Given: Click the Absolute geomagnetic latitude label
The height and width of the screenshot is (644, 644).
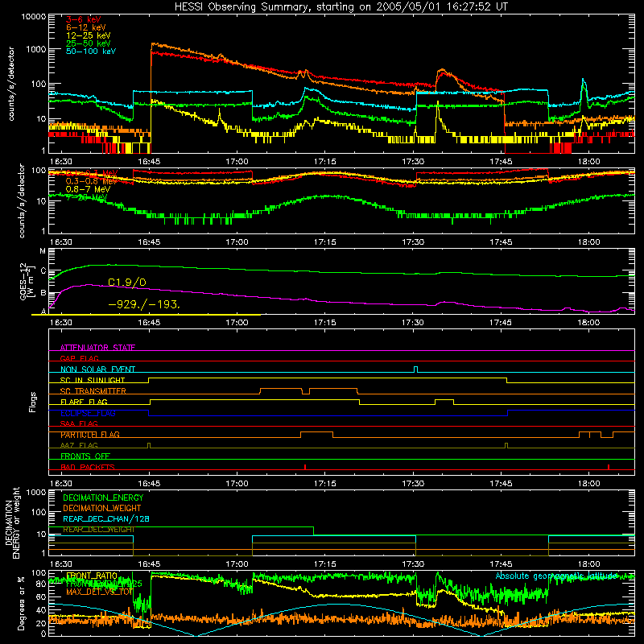Looking at the screenshot, I should point(556,576).
